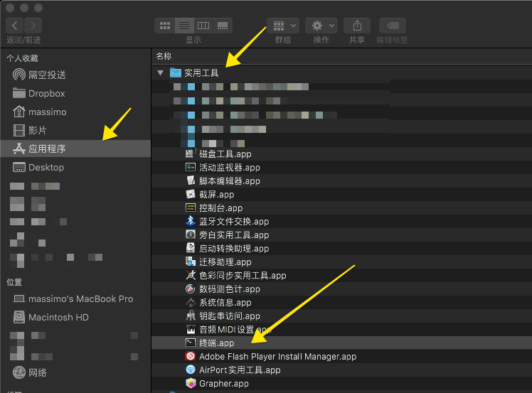Image resolution: width=532 pixels, height=393 pixels.
Task: Select Adobe Flash Player Install Manager.app
Action: (x=277, y=357)
